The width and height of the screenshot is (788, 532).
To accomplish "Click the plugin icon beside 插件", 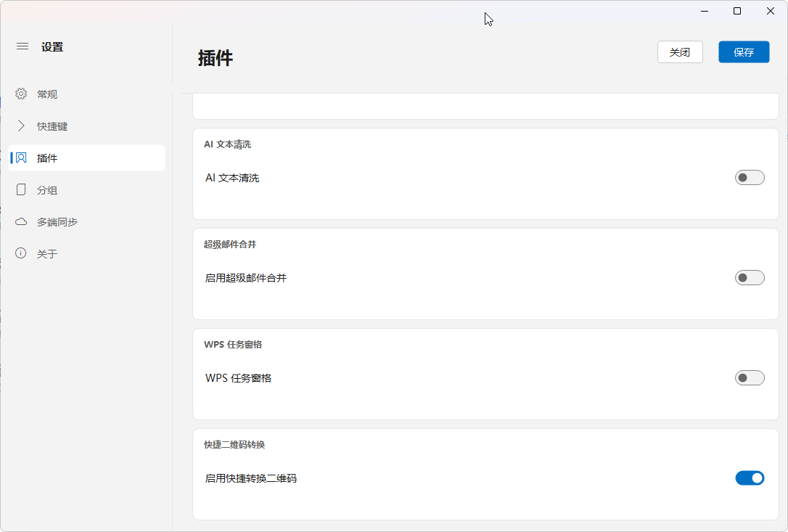I will pyautogui.click(x=21, y=158).
